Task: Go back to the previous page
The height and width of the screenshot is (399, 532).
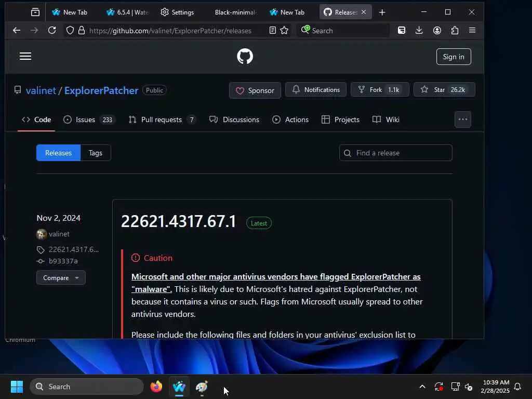Action: [x=16, y=31]
